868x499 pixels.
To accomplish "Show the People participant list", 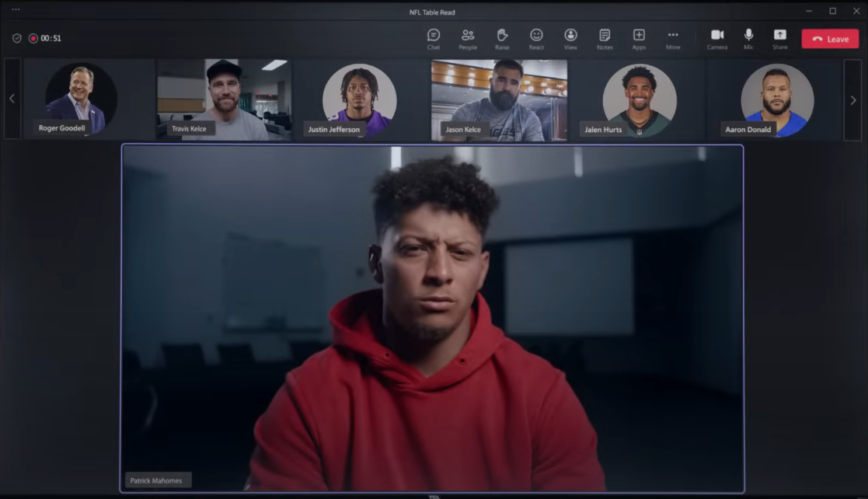I will point(468,37).
